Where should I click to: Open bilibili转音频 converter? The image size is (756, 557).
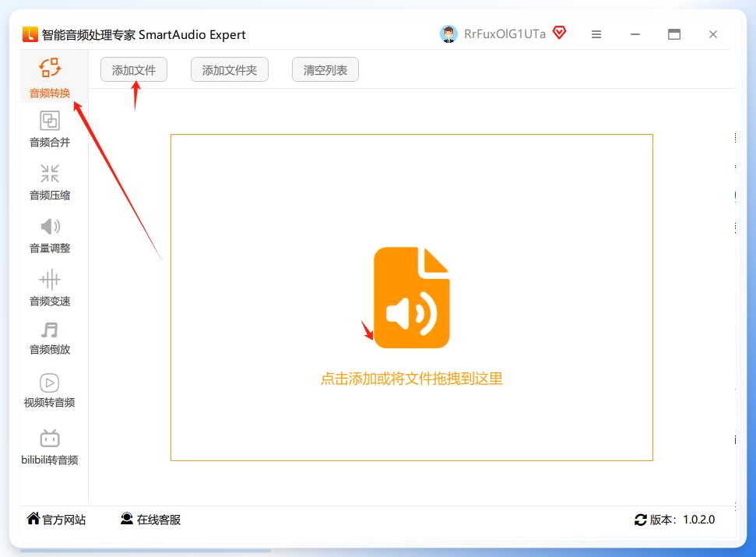tap(50, 446)
